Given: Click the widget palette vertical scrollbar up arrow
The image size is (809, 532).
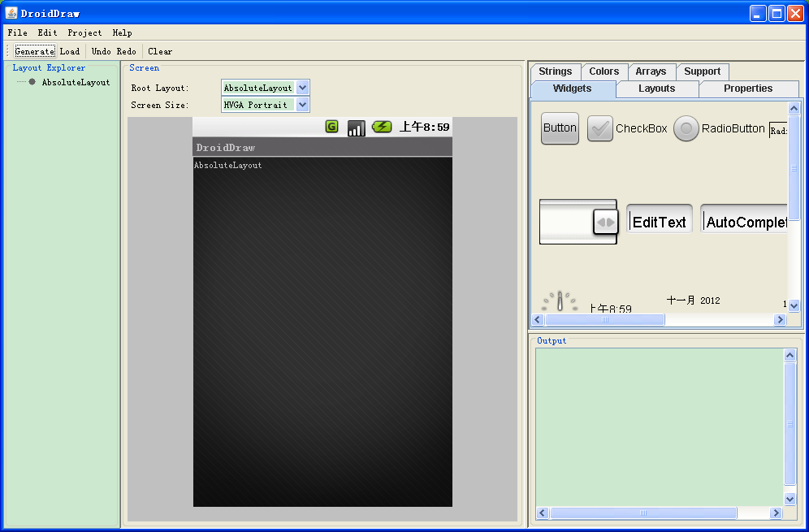Looking at the screenshot, I should pyautogui.click(x=794, y=108).
